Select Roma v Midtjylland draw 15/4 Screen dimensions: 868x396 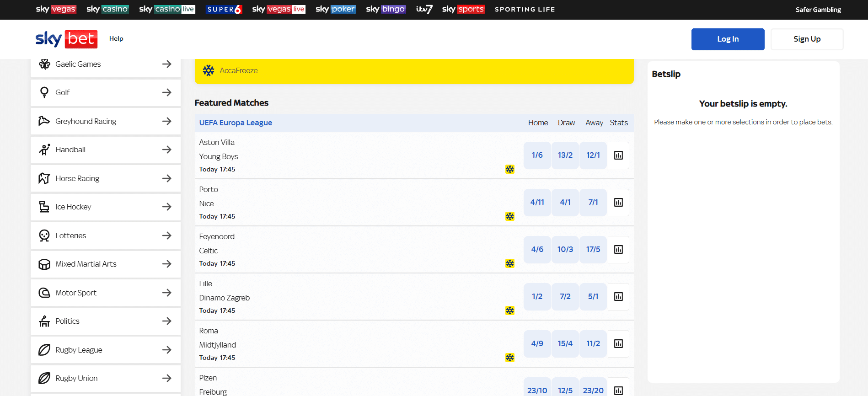(x=565, y=344)
